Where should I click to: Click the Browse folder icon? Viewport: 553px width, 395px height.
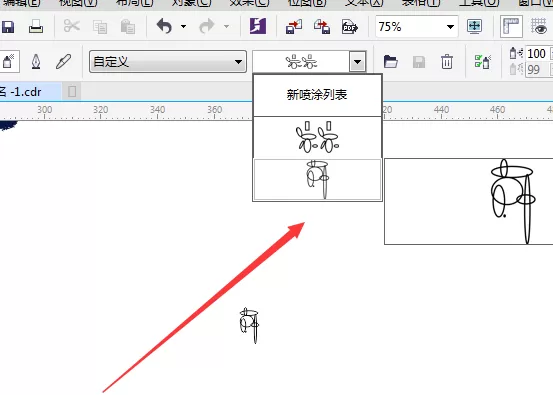click(391, 62)
